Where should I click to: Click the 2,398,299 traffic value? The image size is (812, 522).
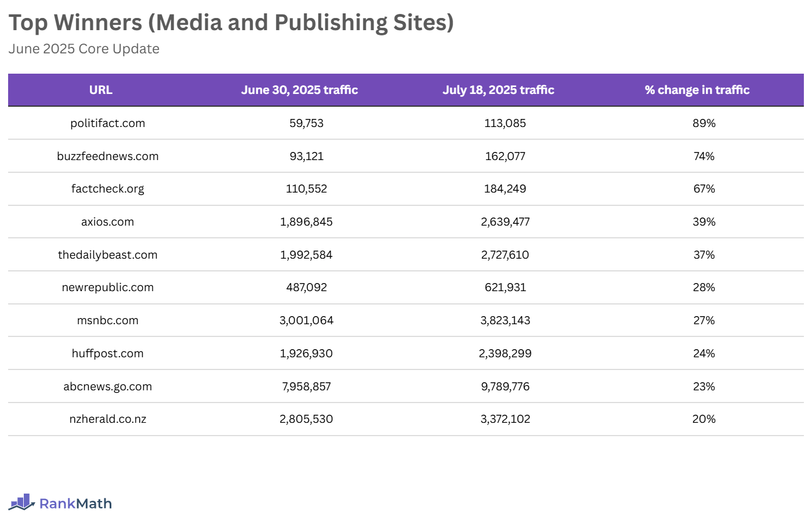[x=505, y=353]
